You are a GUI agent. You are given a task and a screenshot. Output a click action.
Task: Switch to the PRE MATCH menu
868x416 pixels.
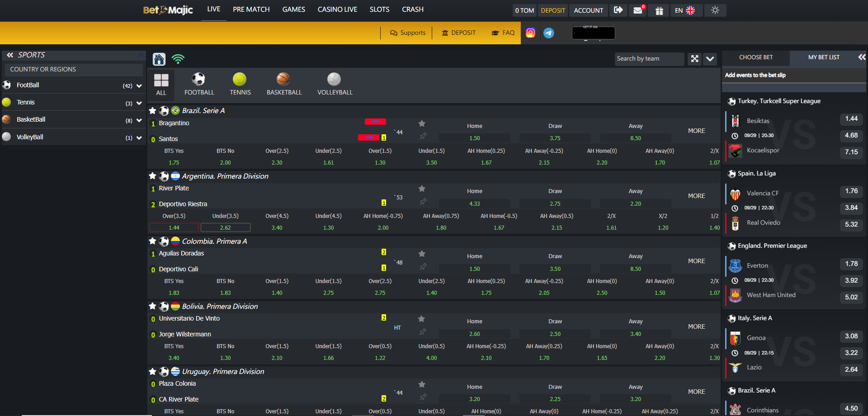(x=251, y=9)
